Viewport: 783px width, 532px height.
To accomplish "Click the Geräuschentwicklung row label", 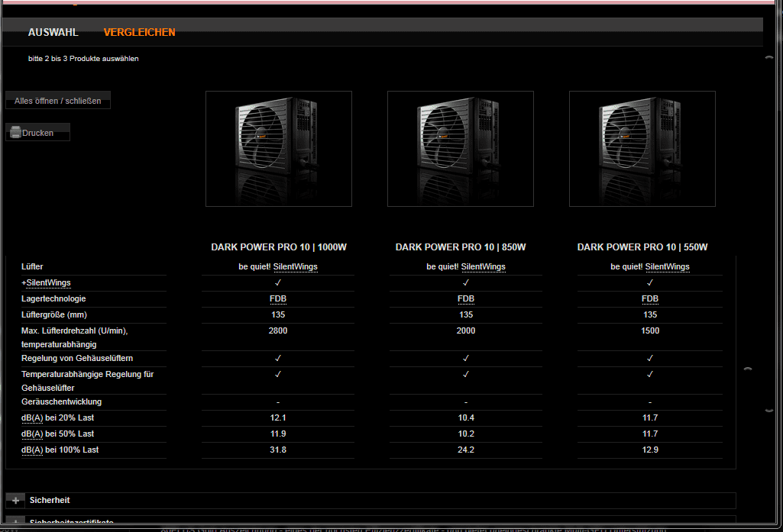I will (x=61, y=401).
